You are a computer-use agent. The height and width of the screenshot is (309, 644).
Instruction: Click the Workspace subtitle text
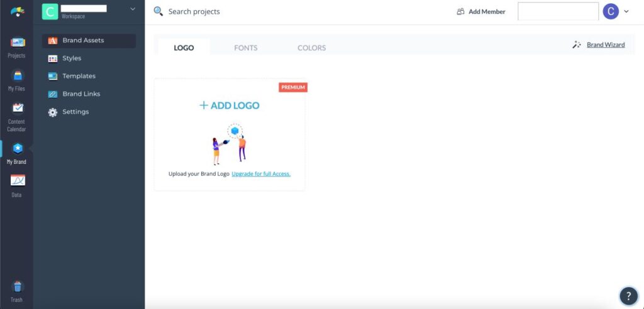pos(73,16)
